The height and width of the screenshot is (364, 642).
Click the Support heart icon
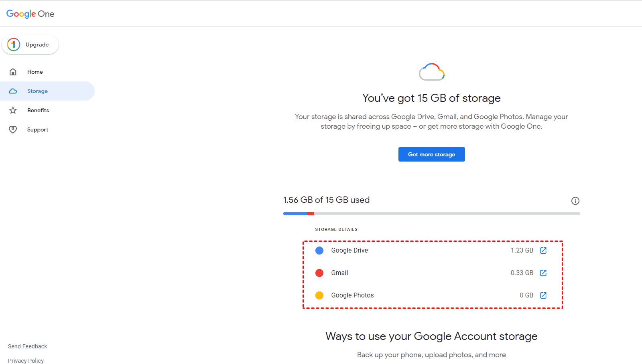pos(13,129)
